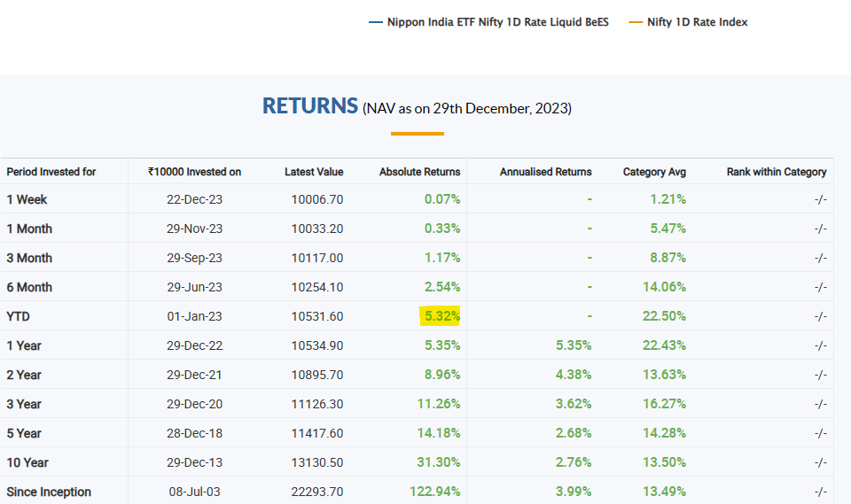The image size is (851, 504).
Task: Click latest value 13130.50
Action: point(317,463)
